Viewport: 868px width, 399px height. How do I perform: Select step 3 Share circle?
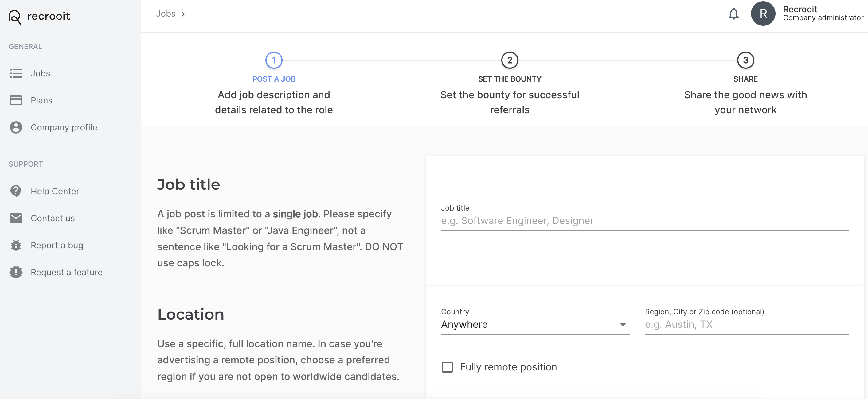click(746, 60)
